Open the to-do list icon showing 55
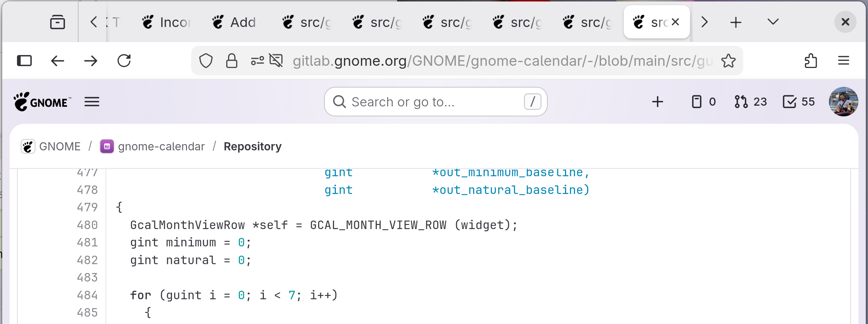The height and width of the screenshot is (324, 868). [799, 102]
